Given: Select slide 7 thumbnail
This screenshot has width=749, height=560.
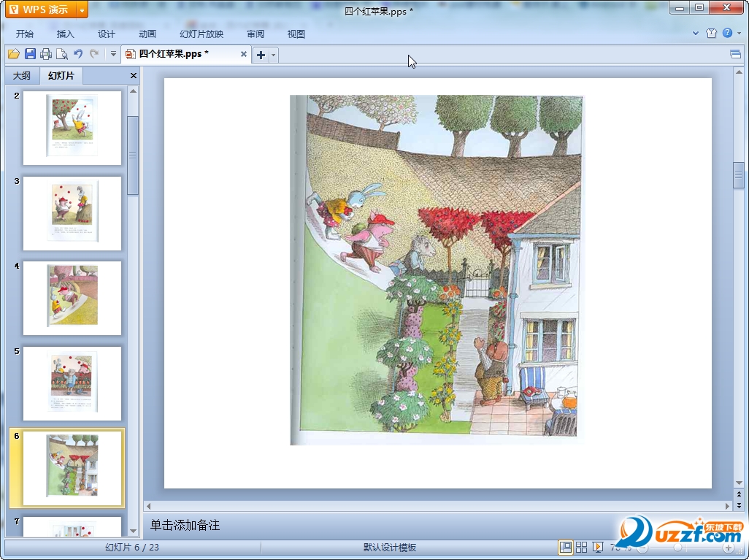Looking at the screenshot, I should (x=72, y=526).
